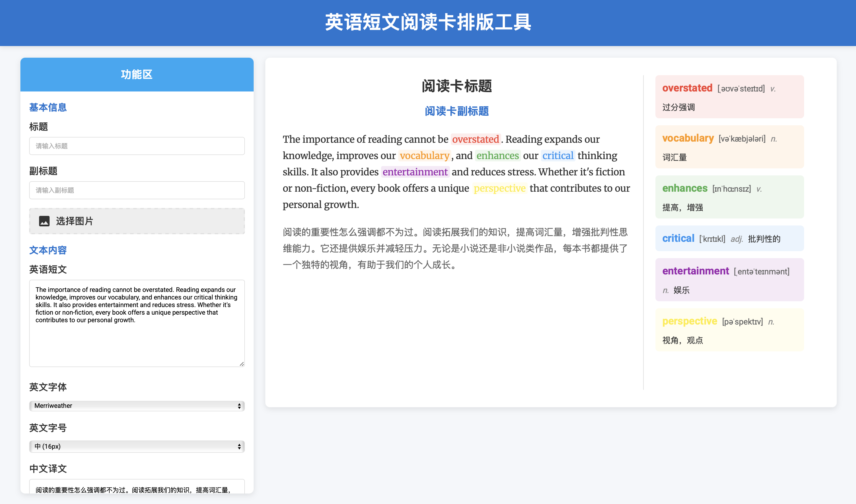Image resolution: width=856 pixels, height=504 pixels.
Task: Click inside the 英语短文 textarea
Action: click(137, 323)
